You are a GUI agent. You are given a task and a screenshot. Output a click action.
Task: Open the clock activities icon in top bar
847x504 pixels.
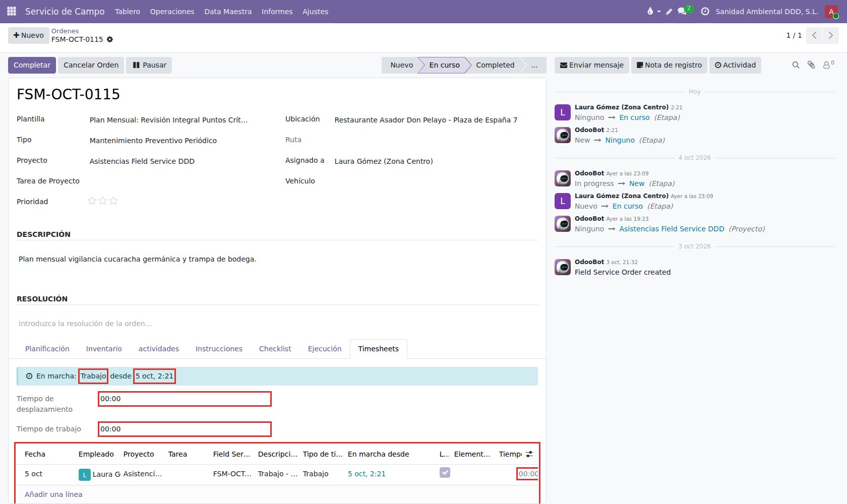click(x=705, y=11)
